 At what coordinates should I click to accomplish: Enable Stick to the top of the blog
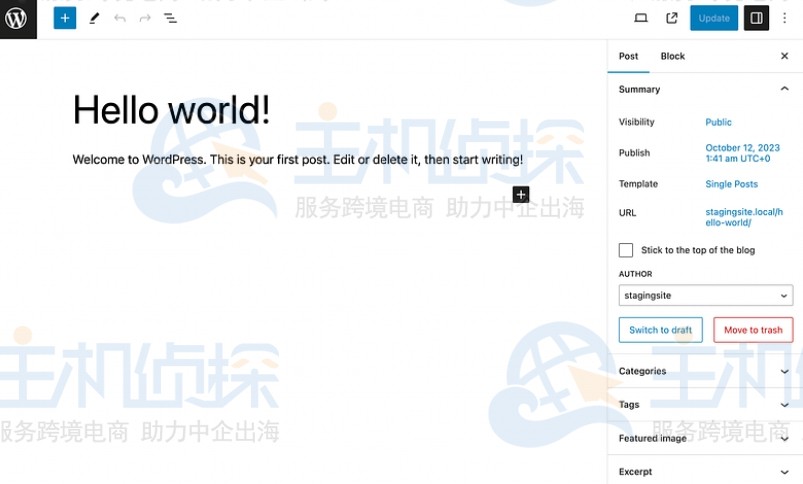point(626,250)
